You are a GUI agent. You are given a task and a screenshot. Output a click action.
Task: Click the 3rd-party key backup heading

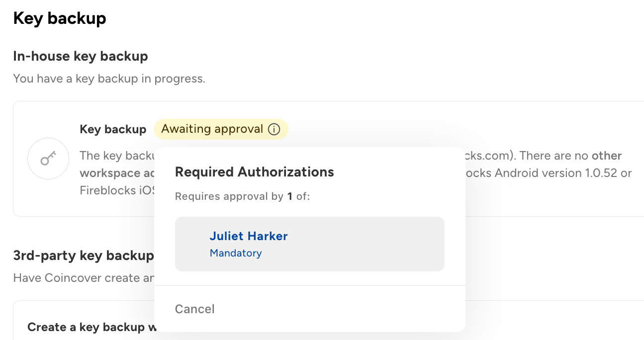tap(83, 255)
